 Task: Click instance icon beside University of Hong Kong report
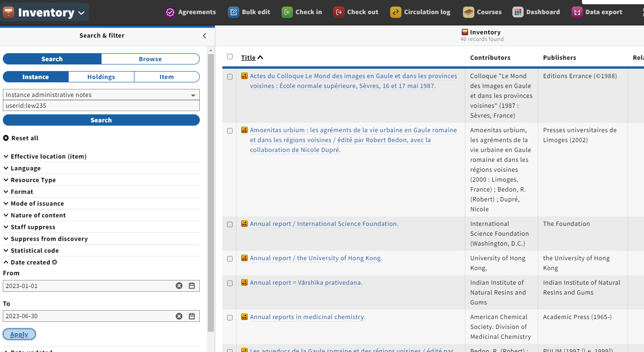[x=244, y=258]
